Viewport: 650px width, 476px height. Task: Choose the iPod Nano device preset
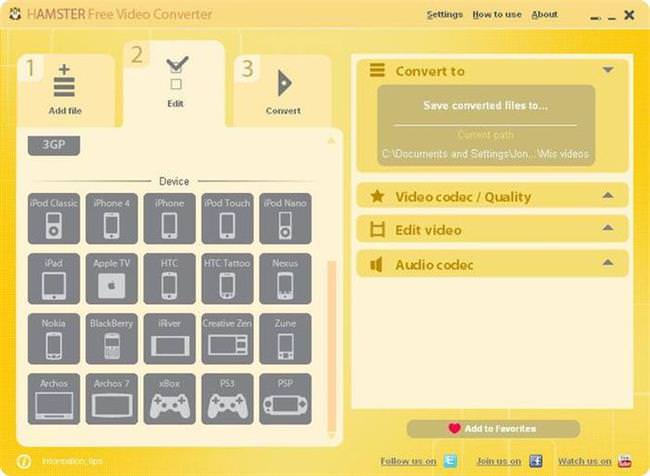285,219
